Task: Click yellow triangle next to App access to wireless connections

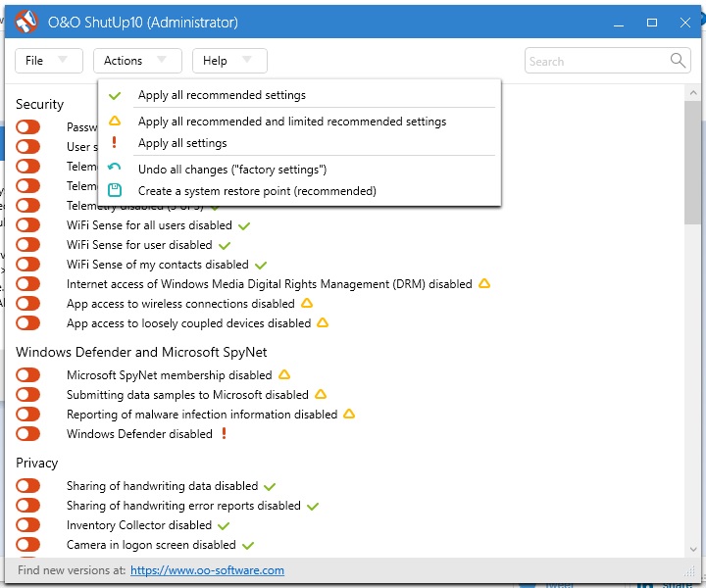Action: point(307,303)
